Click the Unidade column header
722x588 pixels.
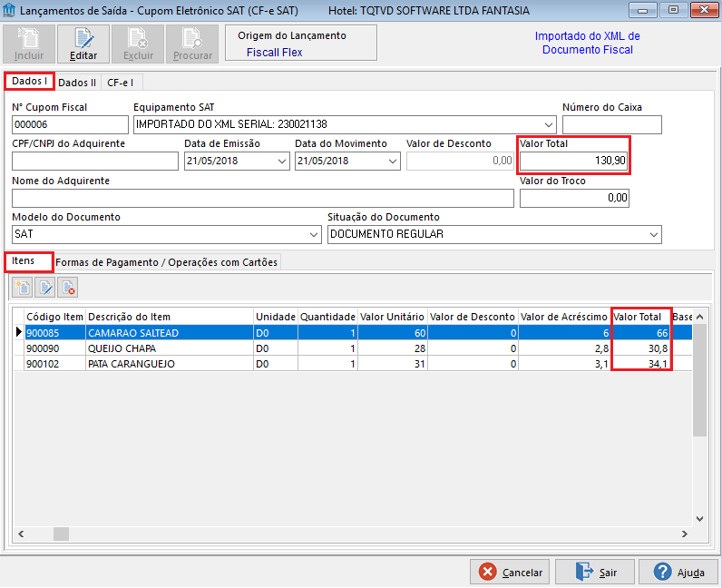click(276, 317)
